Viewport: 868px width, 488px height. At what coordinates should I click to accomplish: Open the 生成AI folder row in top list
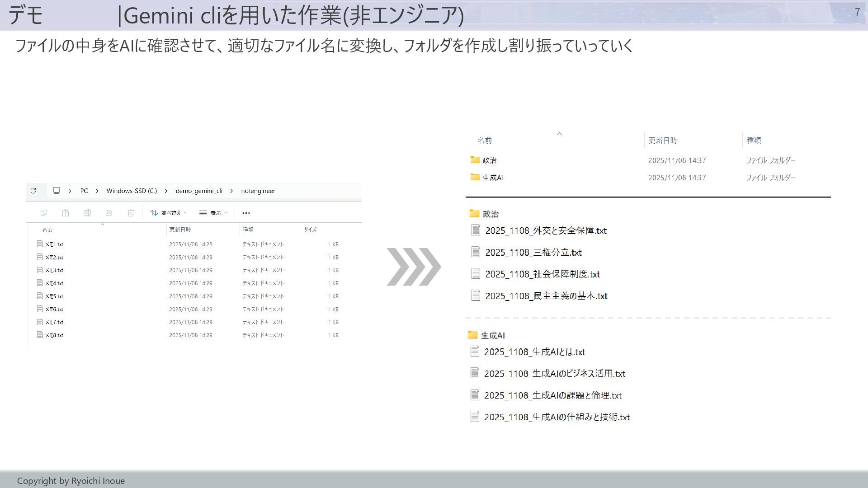click(x=492, y=178)
